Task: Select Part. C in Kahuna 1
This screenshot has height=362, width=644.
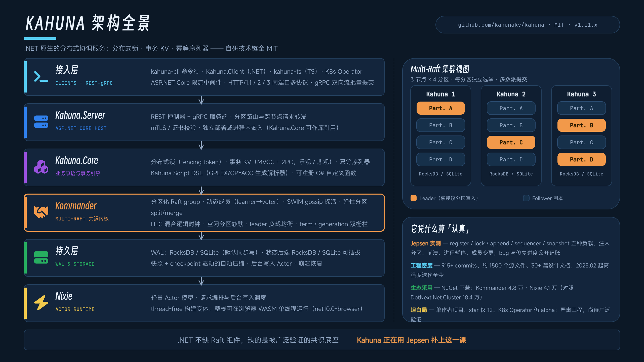Action: tap(441, 142)
